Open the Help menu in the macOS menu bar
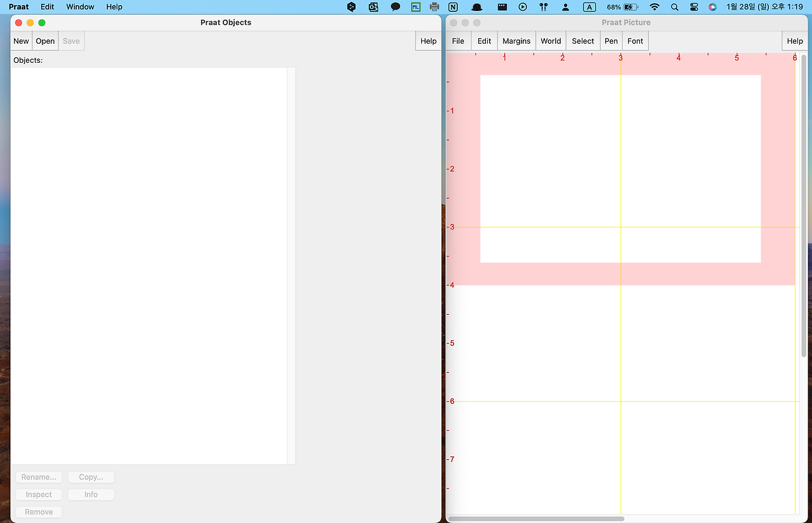This screenshot has height=523, width=812. click(x=114, y=7)
